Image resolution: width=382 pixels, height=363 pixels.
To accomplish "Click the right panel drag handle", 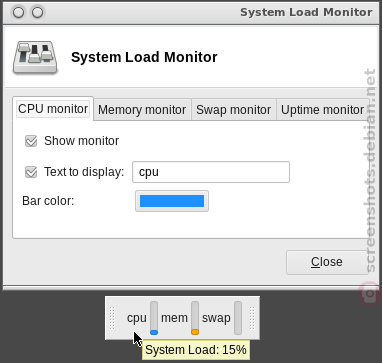I will pos(252,318).
